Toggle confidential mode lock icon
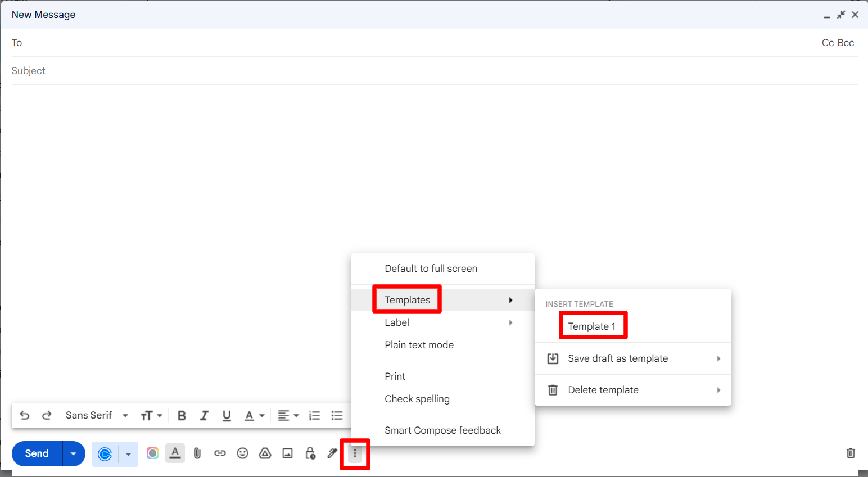Image resolution: width=868 pixels, height=477 pixels. (x=310, y=453)
